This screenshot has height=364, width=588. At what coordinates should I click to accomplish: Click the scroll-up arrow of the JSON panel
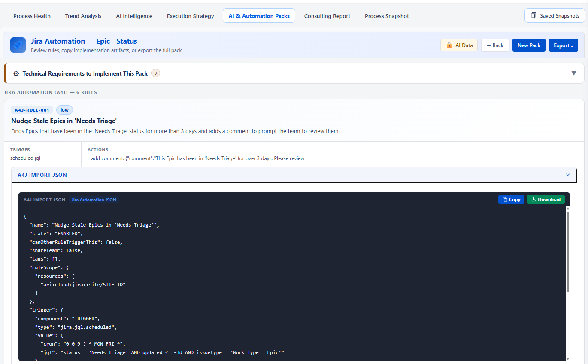(568, 209)
